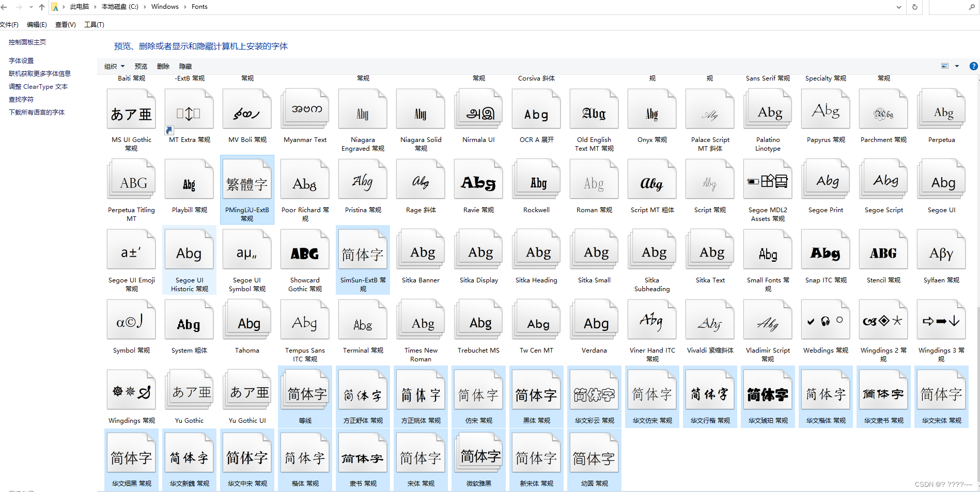Select the Old English Text MT font
Image resolution: width=980 pixels, height=492 pixels.
click(594, 109)
